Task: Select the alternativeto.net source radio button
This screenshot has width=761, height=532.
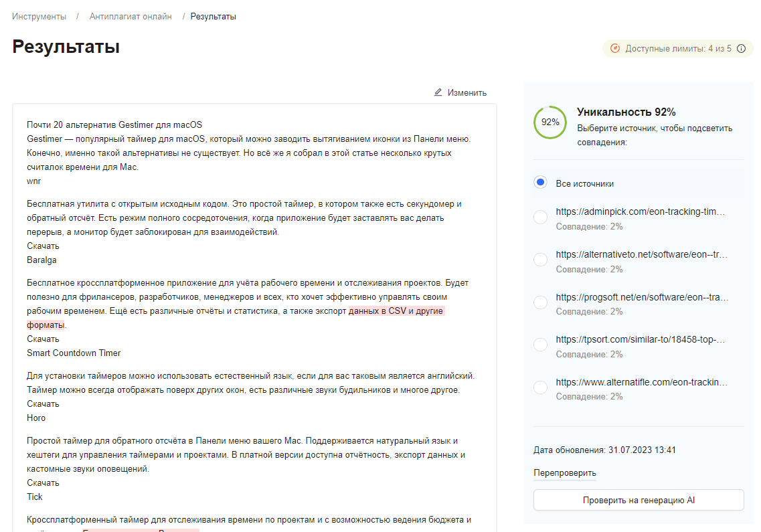Action: pos(540,260)
